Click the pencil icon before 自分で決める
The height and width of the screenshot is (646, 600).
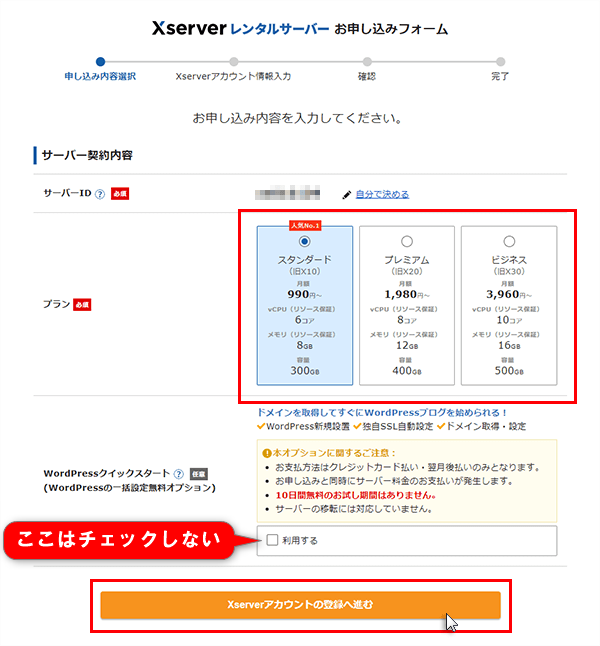[347, 194]
